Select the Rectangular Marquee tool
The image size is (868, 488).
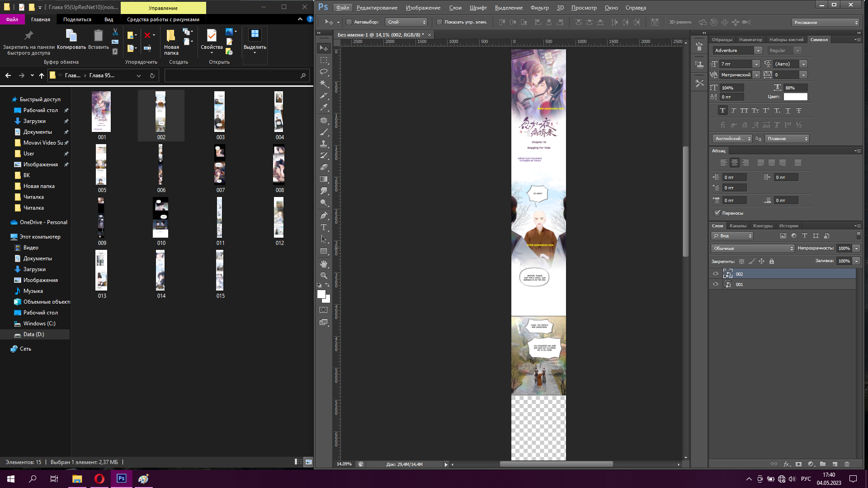coord(324,60)
